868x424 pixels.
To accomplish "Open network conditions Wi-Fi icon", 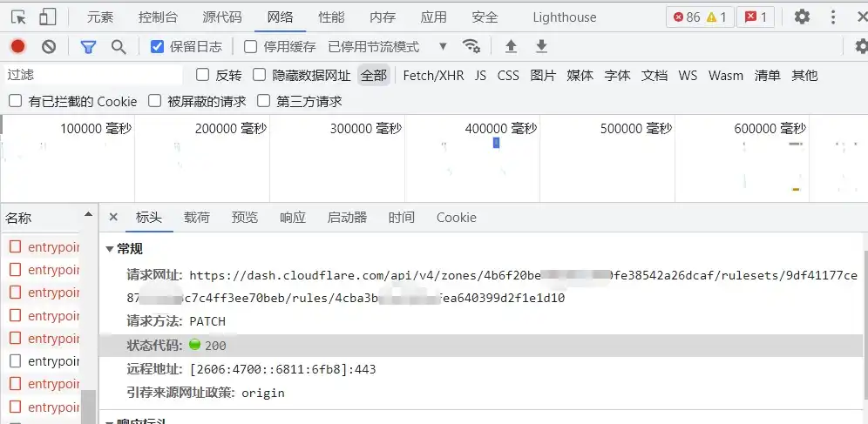I will click(471, 47).
